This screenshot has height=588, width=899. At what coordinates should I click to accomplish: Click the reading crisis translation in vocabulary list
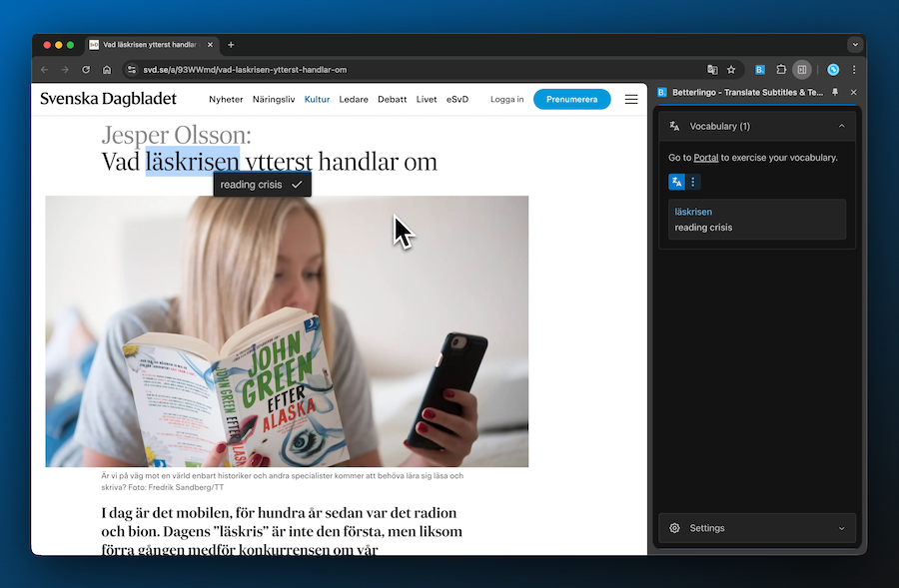click(703, 228)
